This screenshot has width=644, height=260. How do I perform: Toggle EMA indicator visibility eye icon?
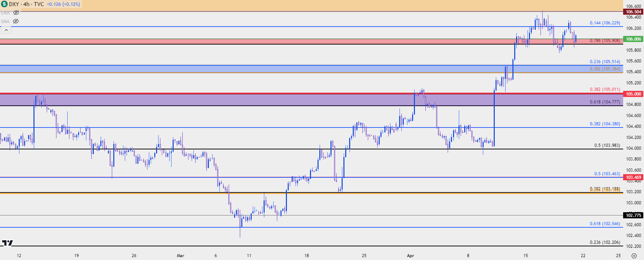[x=16, y=13]
